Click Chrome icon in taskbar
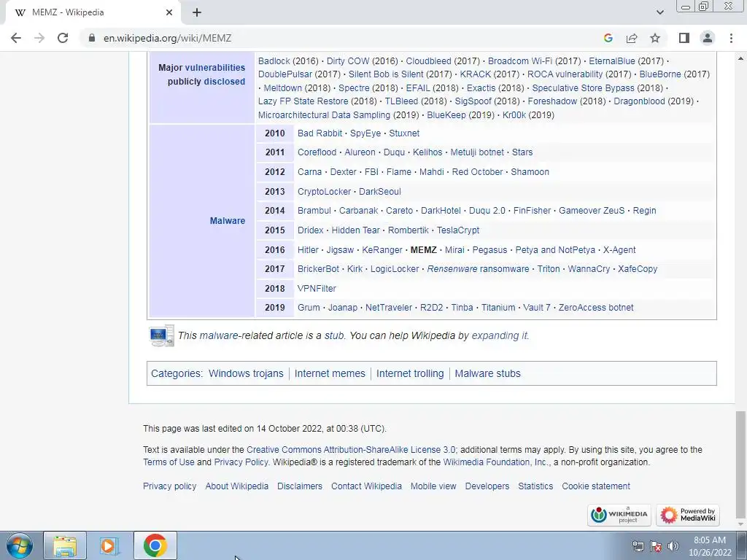The height and width of the screenshot is (560, 747). pos(155,545)
